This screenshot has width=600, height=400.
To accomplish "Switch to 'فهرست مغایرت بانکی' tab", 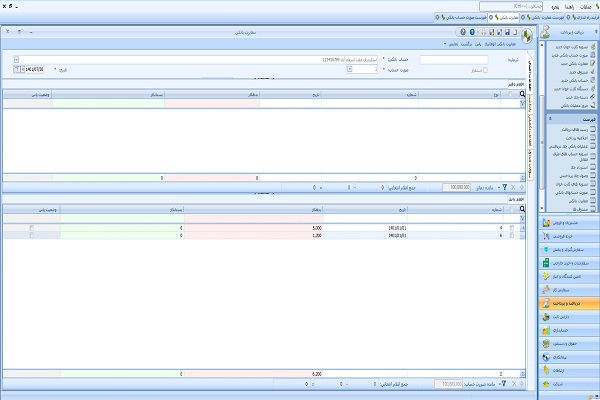I will click(542, 18).
